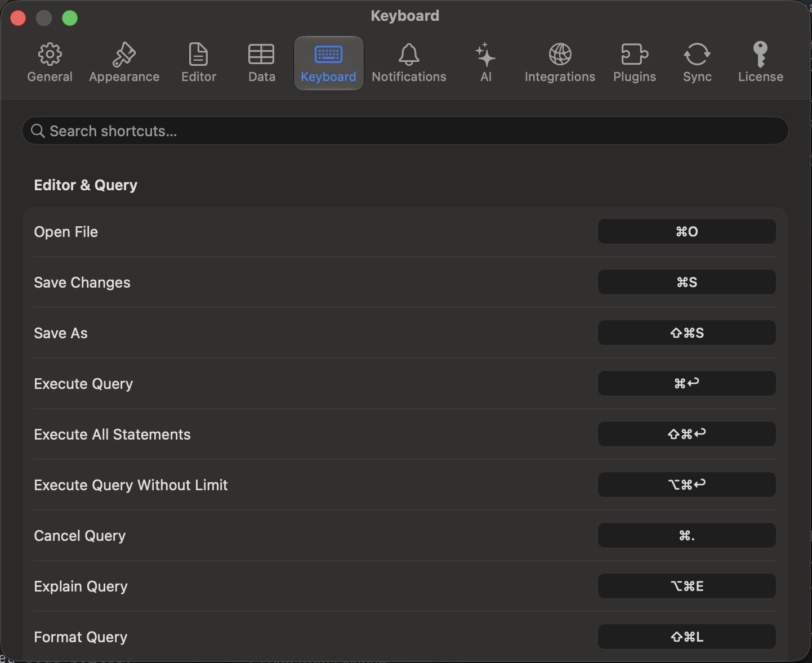Select the Execute All Statements label
This screenshot has width=812, height=663.
[x=112, y=434]
